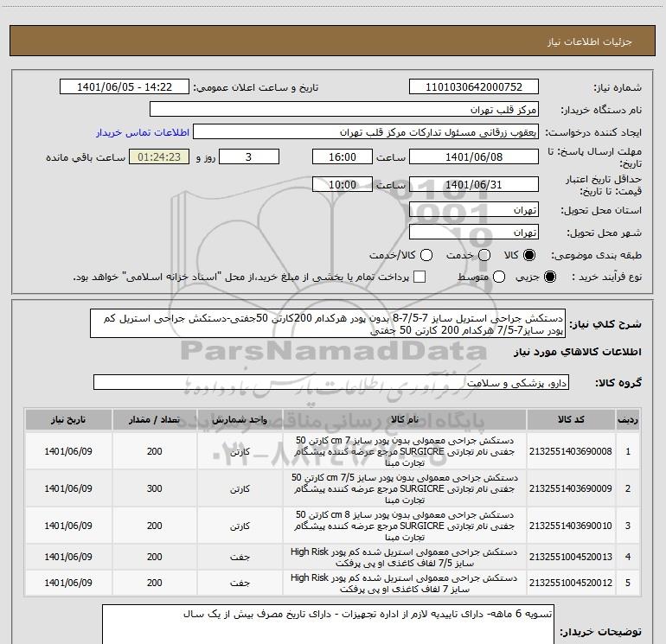Click the تاریخ نیاز column header

coord(68,420)
